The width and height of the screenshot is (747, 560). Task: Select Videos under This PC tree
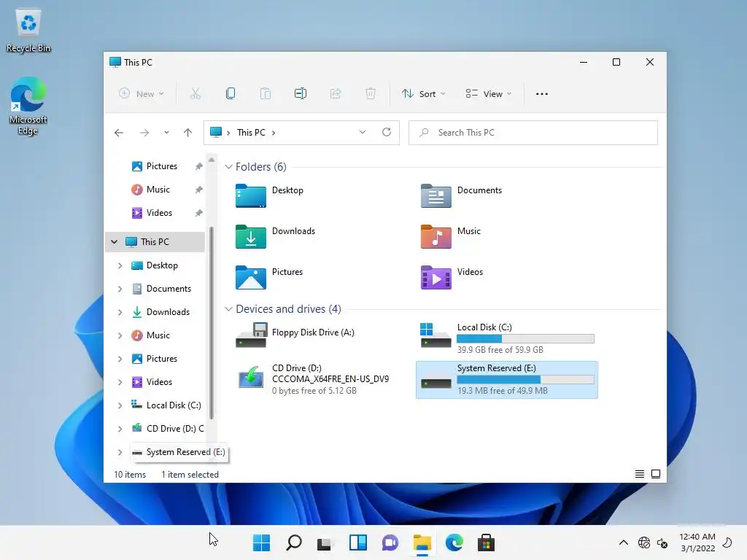(x=160, y=382)
